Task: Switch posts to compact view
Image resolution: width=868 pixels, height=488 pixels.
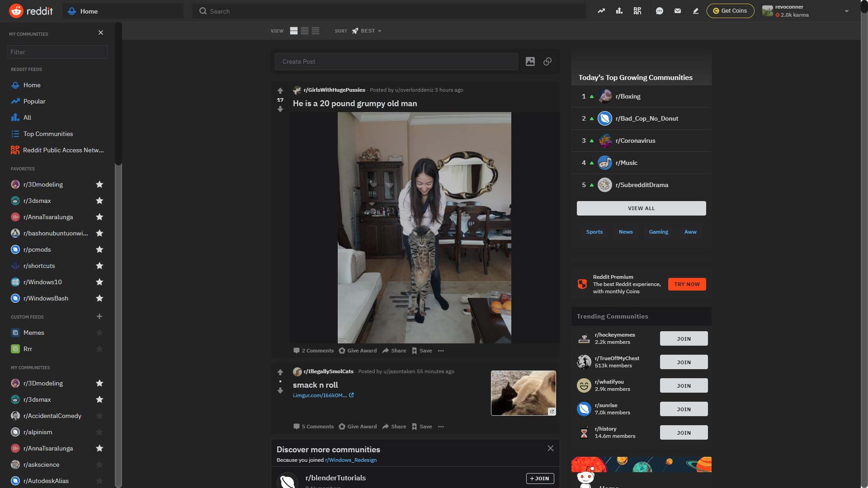Action: [315, 31]
